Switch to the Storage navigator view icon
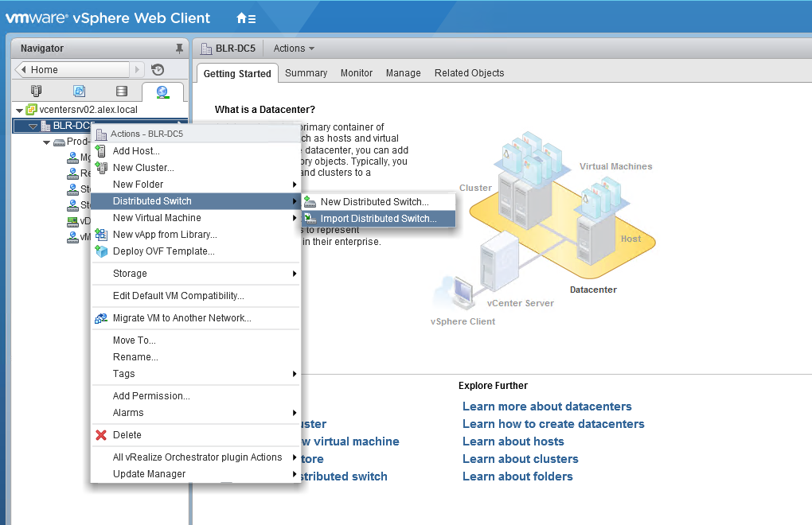Screen dimensions: 812x525 (121, 91)
